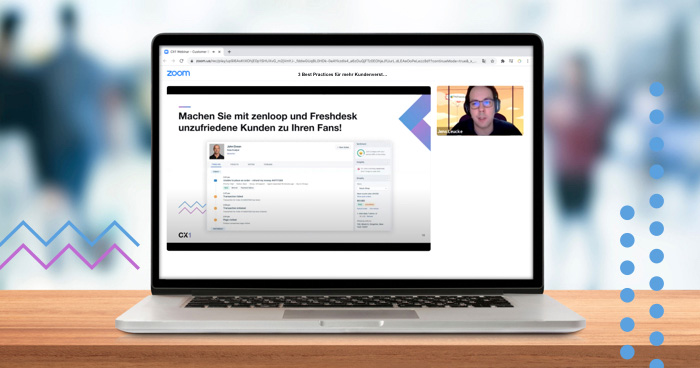
Task: Open a new tab with the plus button
Action: point(229,52)
